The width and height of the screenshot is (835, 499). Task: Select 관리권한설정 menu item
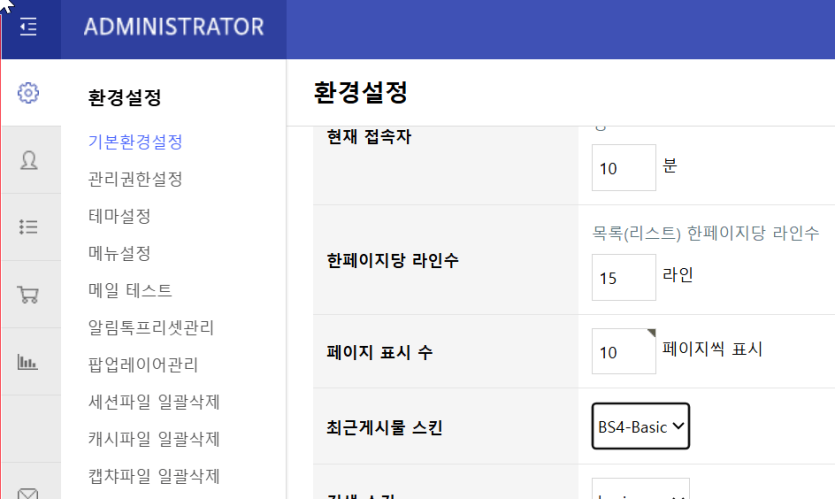[x=135, y=179]
